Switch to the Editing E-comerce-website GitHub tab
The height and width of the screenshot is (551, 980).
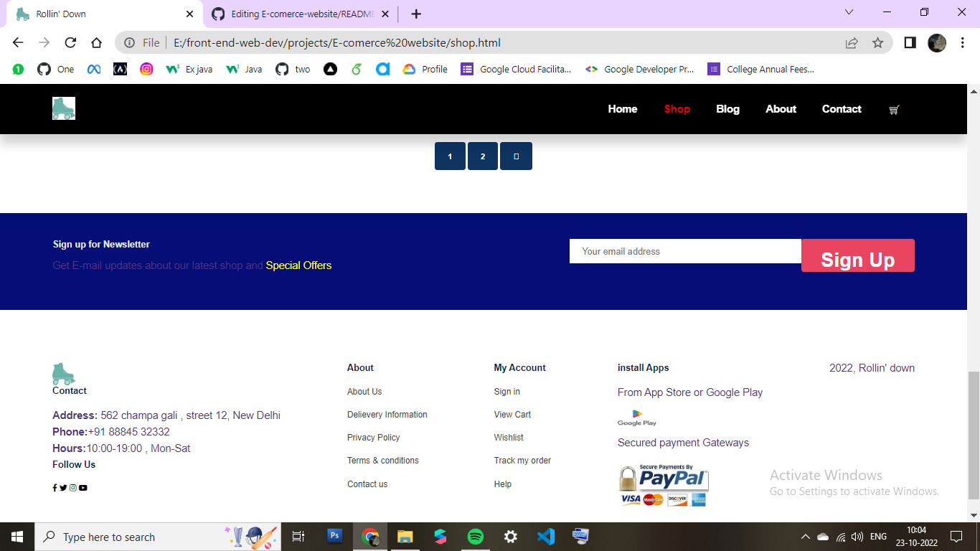[x=301, y=14]
